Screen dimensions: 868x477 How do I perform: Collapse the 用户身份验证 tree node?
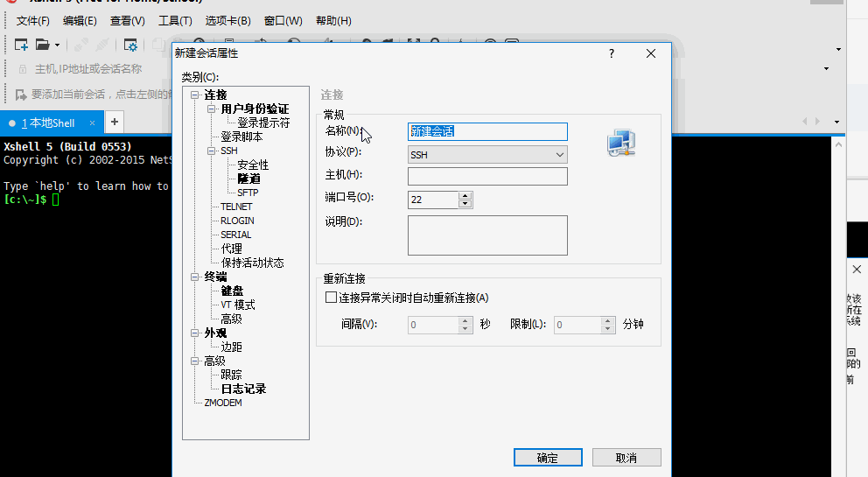pos(212,109)
